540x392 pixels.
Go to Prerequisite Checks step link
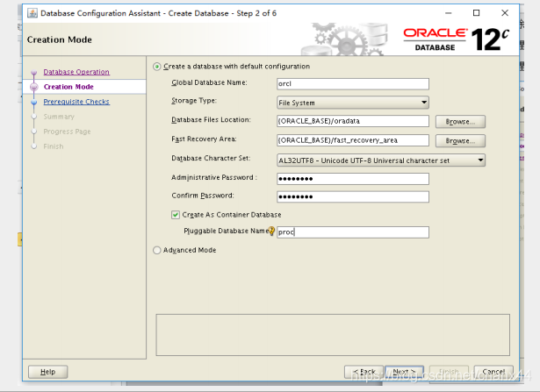[x=76, y=102]
